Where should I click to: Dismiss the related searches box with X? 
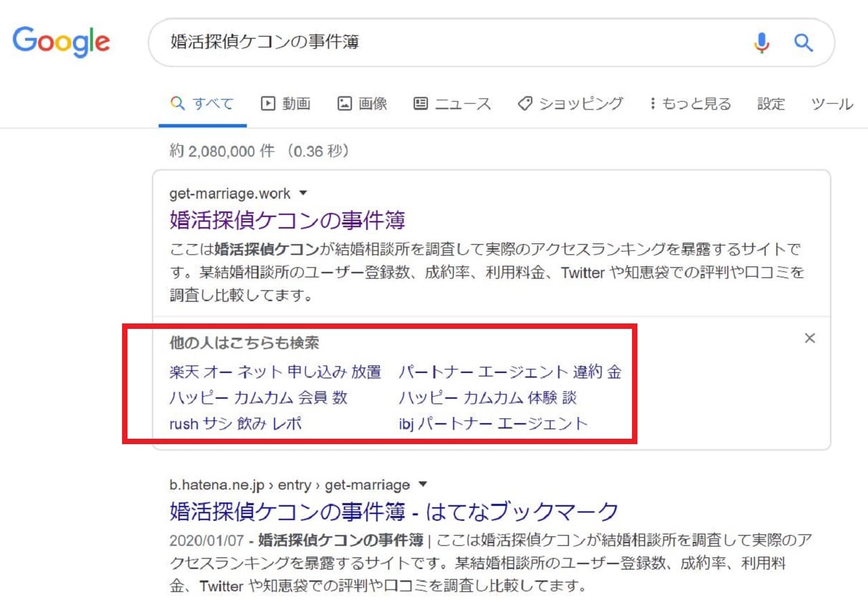(809, 338)
